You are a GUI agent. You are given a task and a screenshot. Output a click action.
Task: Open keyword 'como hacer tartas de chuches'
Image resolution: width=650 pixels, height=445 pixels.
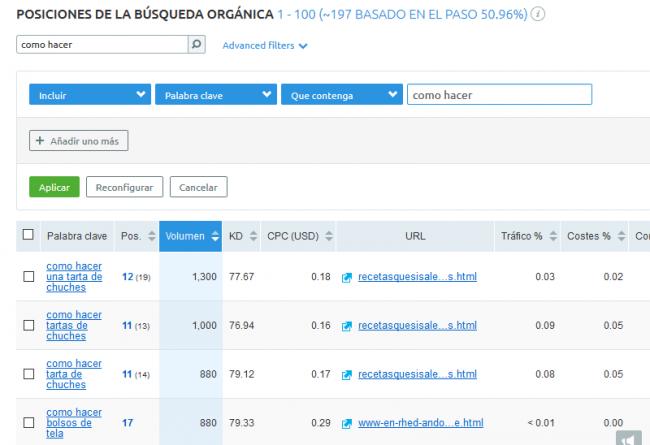pyautogui.click(x=74, y=325)
